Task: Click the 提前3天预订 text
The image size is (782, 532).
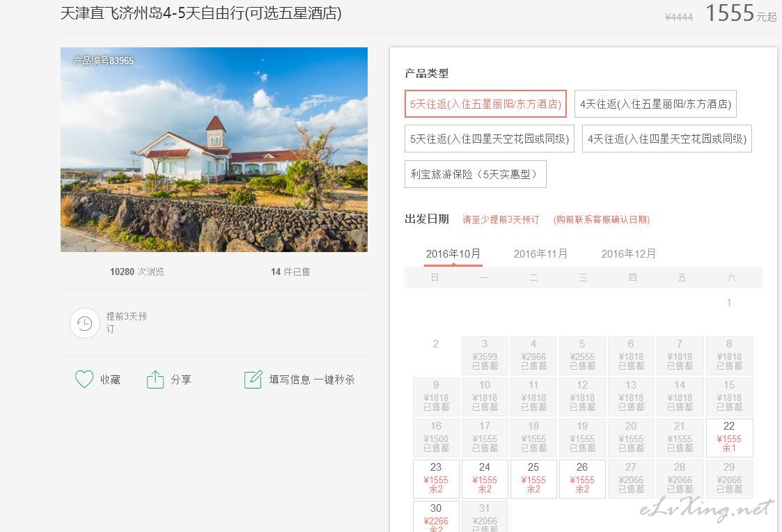Action: (127, 322)
